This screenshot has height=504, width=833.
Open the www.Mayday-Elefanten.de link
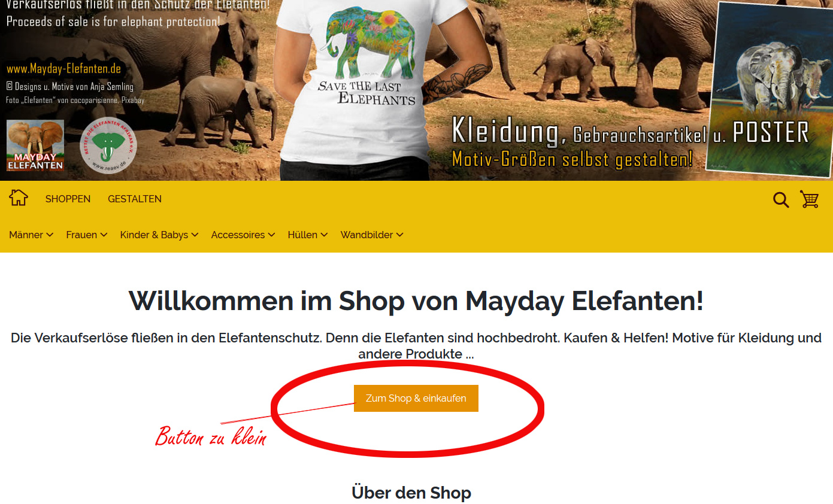coord(64,69)
